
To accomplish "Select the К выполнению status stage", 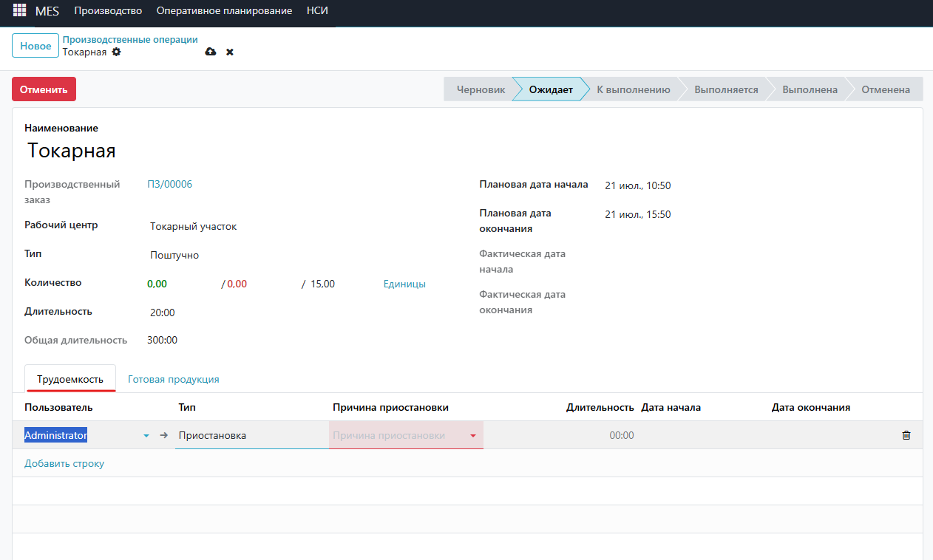I will click(x=634, y=89).
